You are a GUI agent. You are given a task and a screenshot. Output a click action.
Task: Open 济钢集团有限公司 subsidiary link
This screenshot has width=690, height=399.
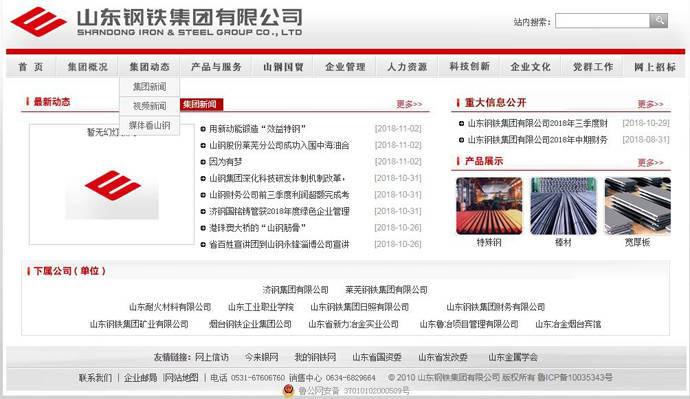295,290
